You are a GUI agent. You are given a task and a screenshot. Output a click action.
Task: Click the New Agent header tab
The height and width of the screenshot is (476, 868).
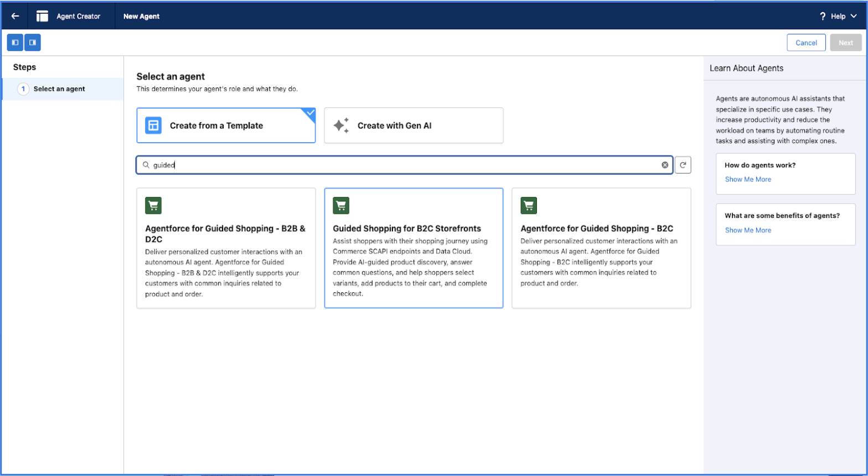point(141,17)
